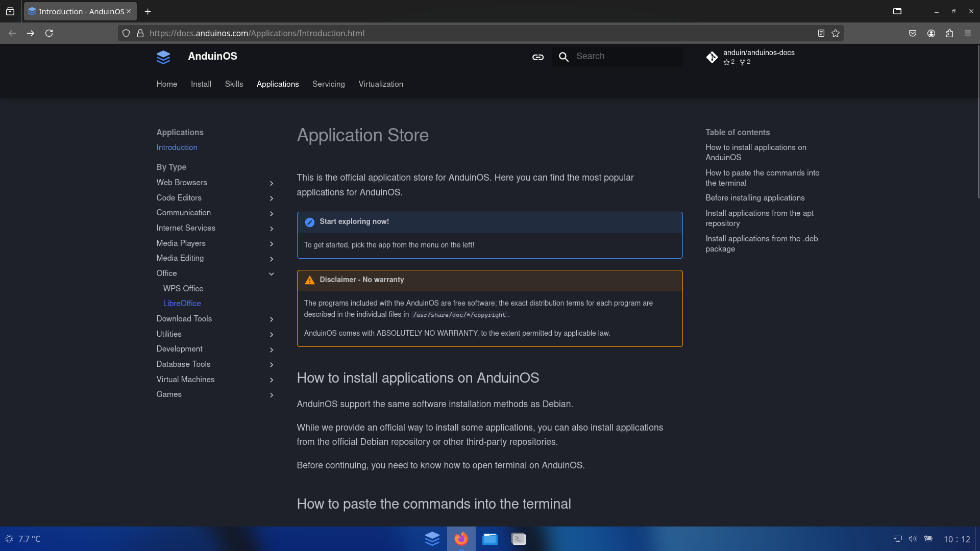
Task: Open the terminal from the taskbar
Action: (x=519, y=539)
